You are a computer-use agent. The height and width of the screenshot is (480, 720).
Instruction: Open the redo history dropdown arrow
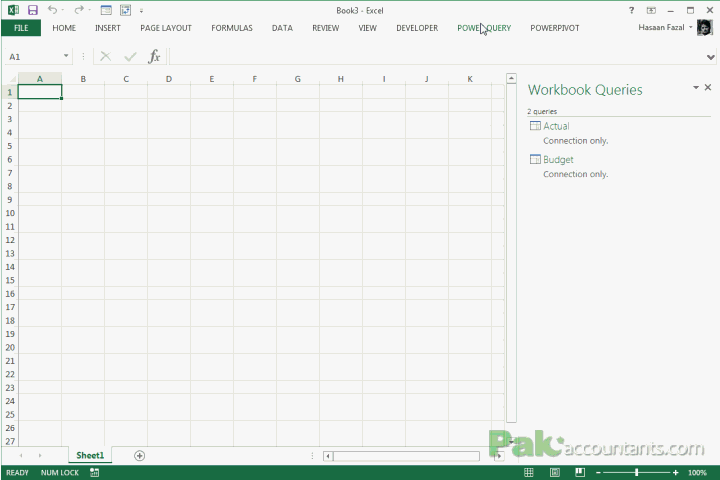click(x=90, y=10)
